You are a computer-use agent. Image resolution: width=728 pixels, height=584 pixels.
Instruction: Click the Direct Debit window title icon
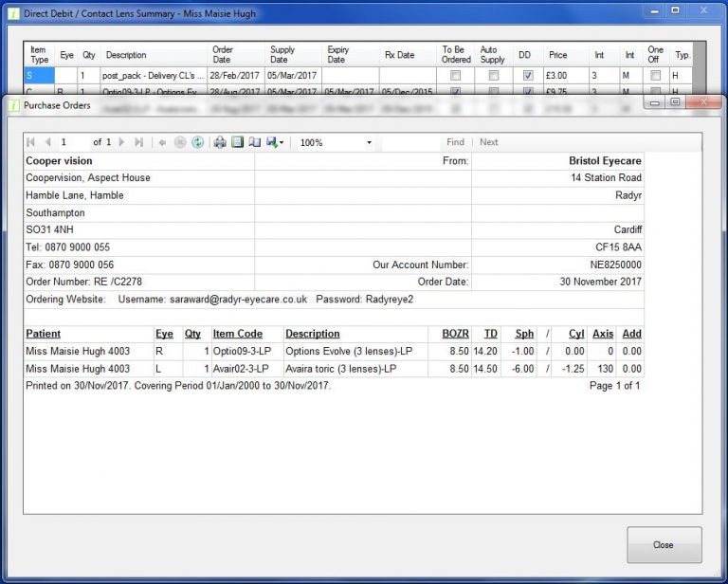[14, 13]
